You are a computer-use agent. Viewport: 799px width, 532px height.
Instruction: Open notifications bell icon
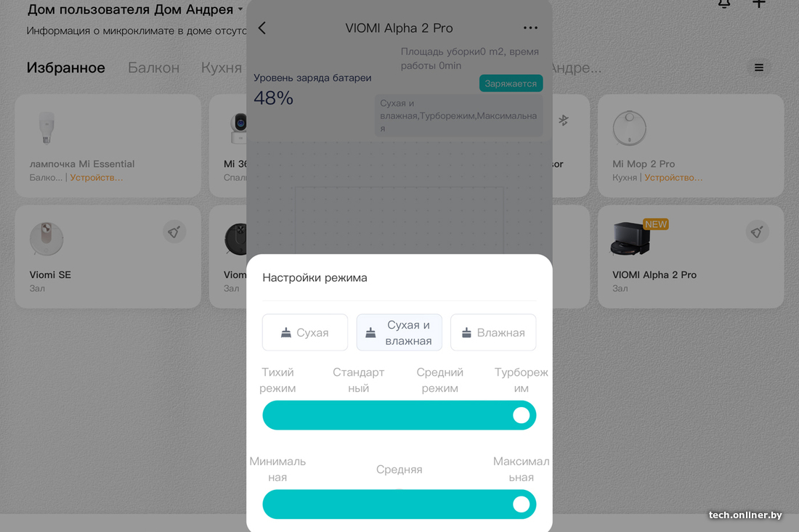(x=724, y=4)
